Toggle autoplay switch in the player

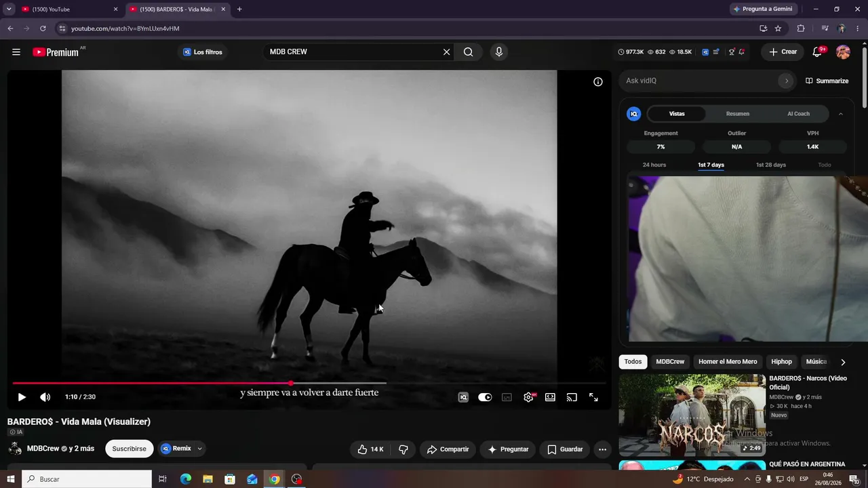coord(485,397)
